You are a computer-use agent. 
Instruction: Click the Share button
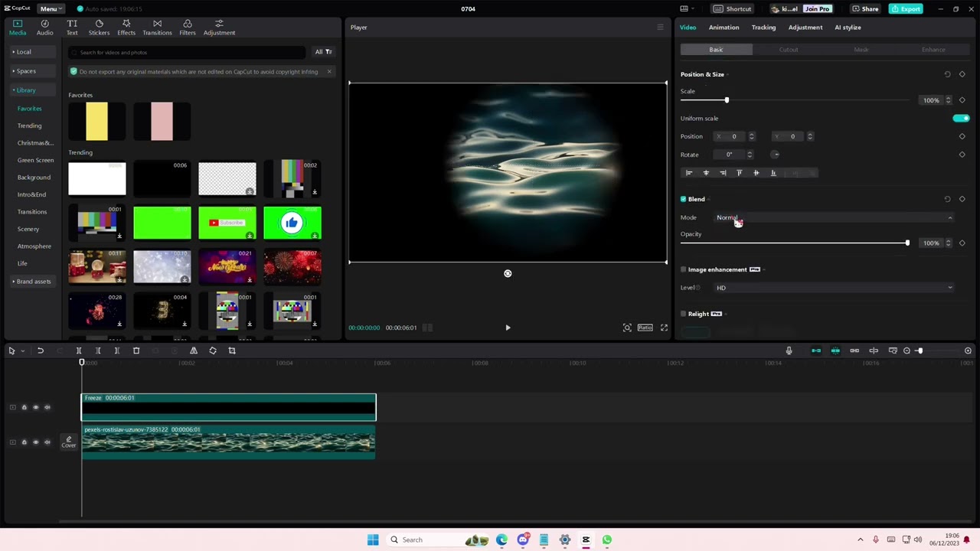pyautogui.click(x=866, y=9)
